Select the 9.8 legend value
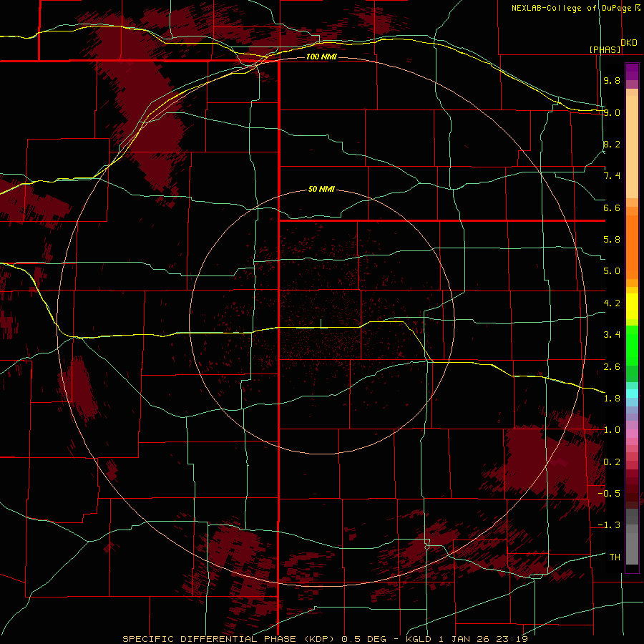 tap(612, 80)
